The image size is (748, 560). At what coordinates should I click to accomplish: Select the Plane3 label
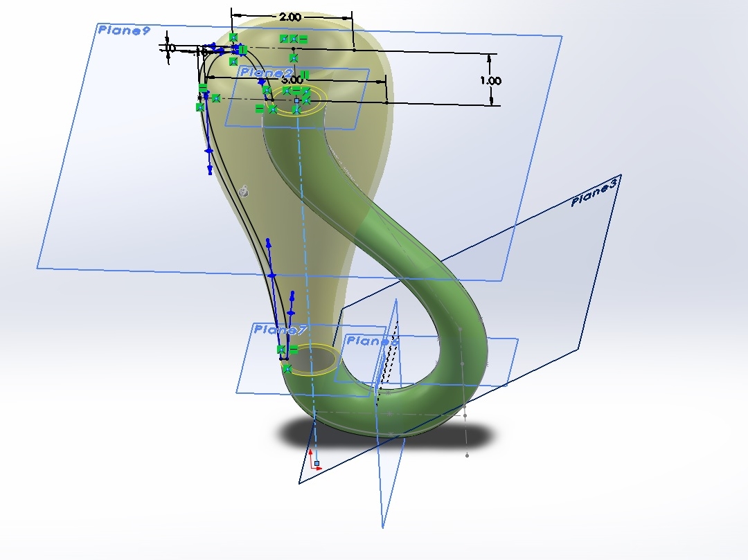(594, 193)
